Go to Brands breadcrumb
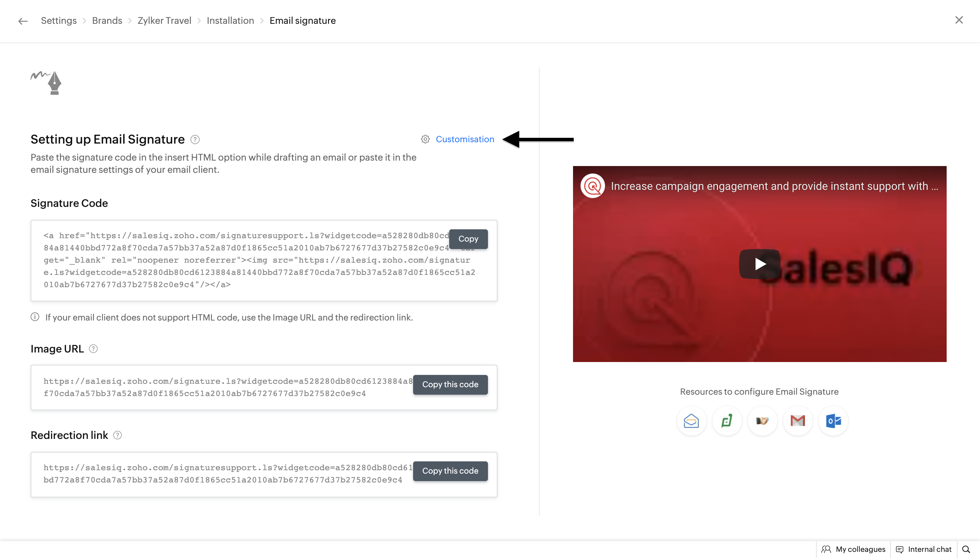 107,21
